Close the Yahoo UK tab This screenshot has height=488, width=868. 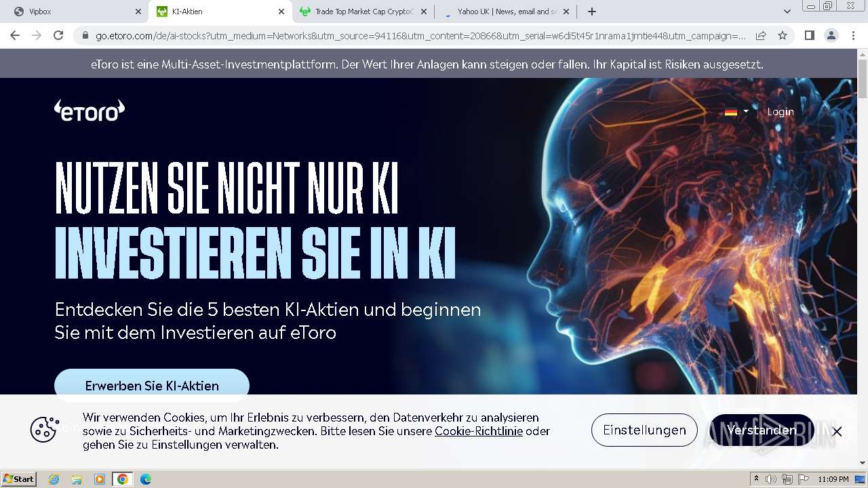point(566,12)
